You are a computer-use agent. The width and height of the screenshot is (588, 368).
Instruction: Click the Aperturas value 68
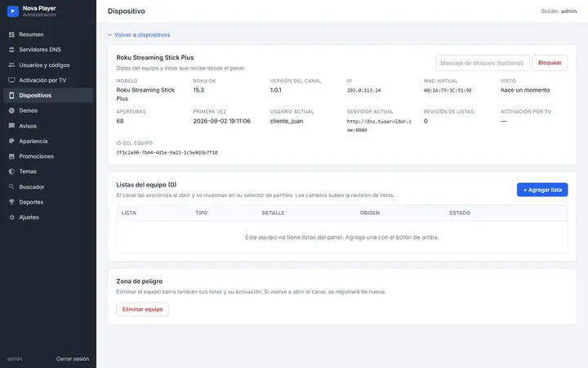pos(120,121)
